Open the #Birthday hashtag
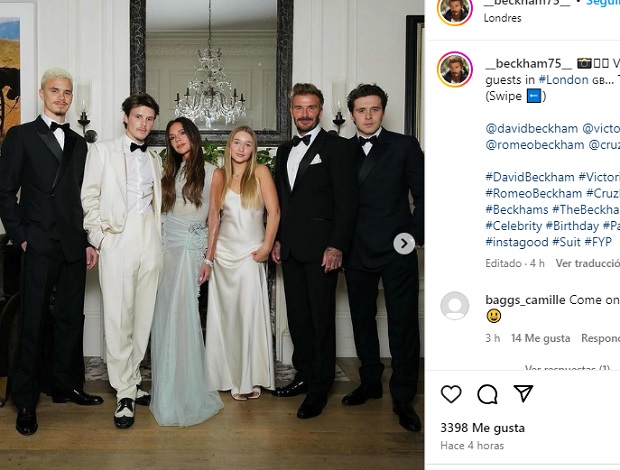The height and width of the screenshot is (470, 620). pyautogui.click(x=572, y=226)
